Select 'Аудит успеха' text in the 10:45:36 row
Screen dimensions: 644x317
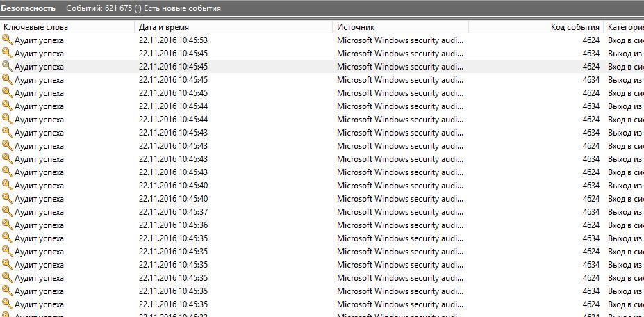(x=39, y=225)
